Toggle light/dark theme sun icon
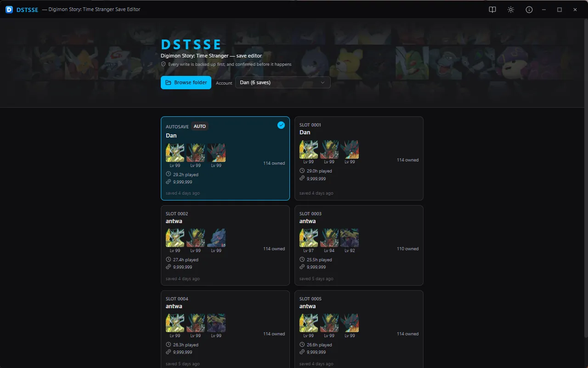This screenshot has height=368, width=588. click(511, 10)
